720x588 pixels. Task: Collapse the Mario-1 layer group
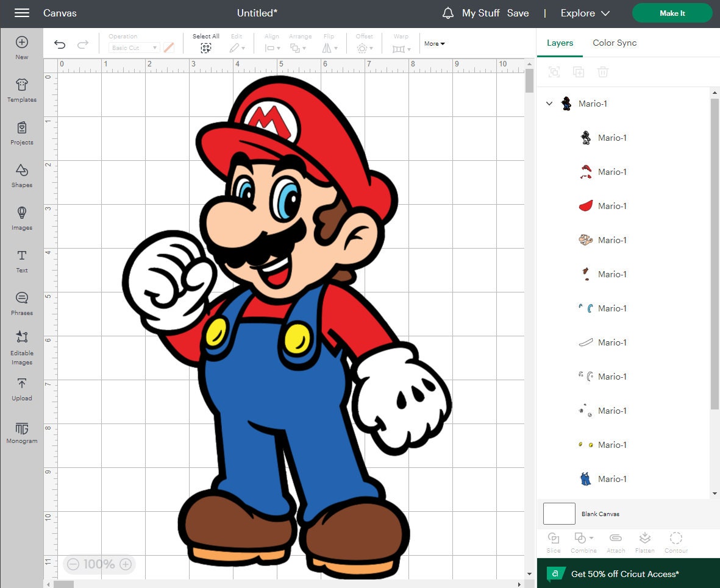(549, 104)
